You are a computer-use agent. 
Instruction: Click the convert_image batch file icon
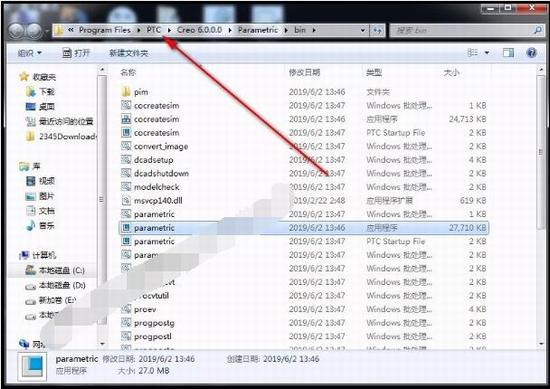point(126,146)
